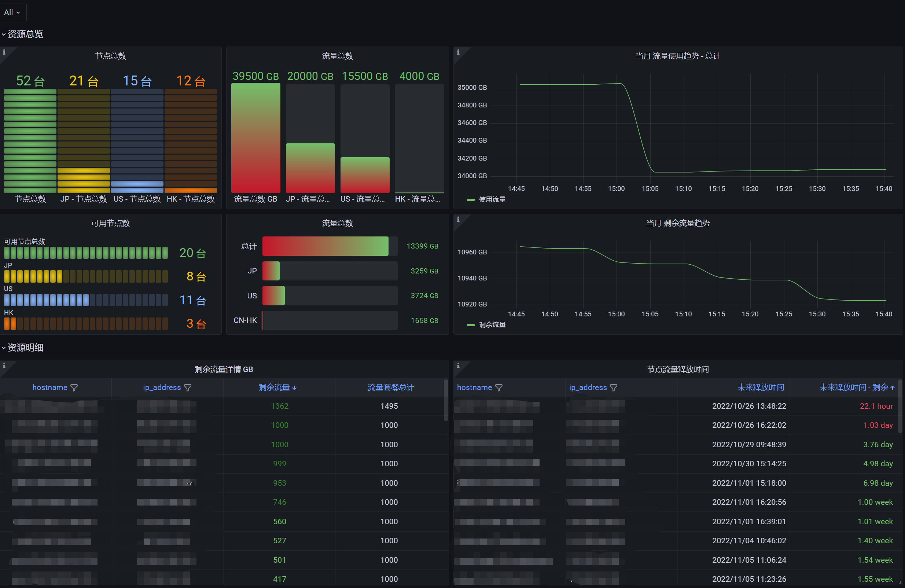Open the All variable dropdown
Screen dimensions: 905x588
[12, 12]
